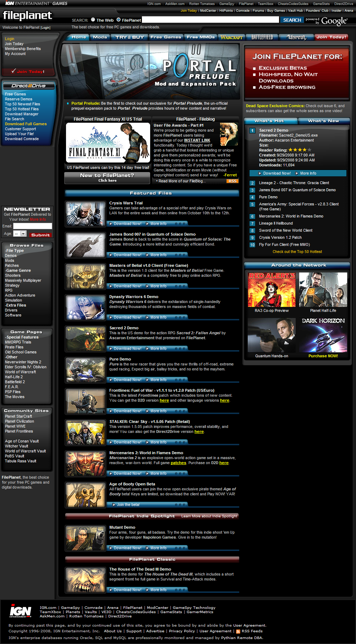356x644 pixels.
Task: Open GameSpy link in top bar
Action: 226,4
